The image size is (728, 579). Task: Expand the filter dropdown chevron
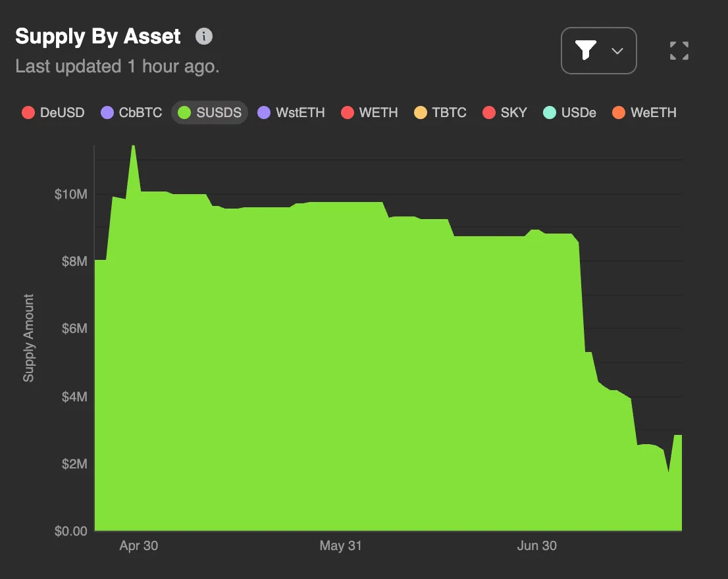pos(617,51)
